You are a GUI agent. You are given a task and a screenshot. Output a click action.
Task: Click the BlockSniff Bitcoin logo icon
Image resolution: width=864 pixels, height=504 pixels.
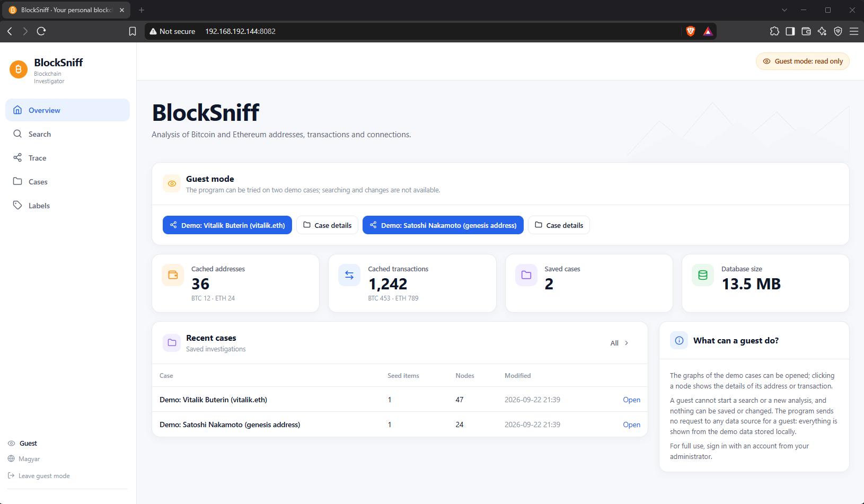[x=19, y=69]
